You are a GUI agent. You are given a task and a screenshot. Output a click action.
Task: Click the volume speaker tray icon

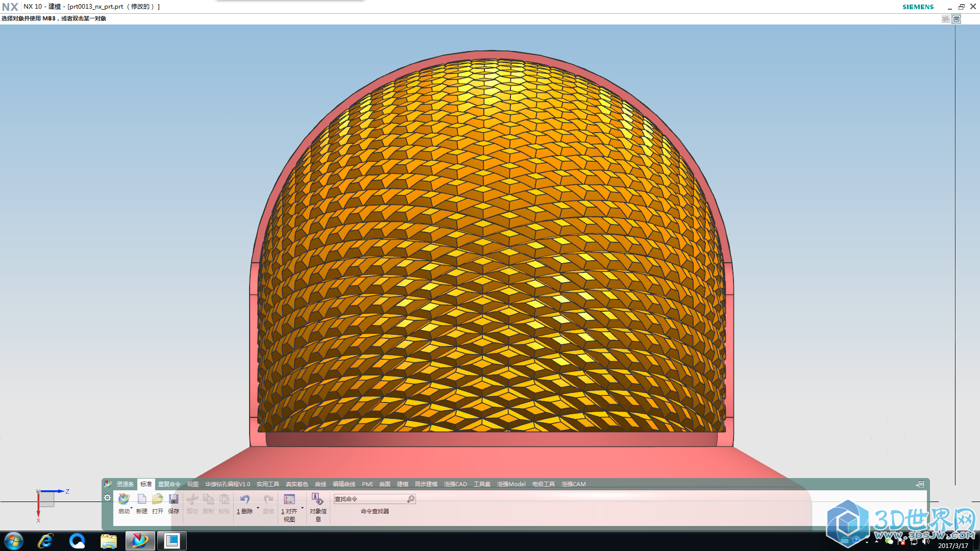(x=925, y=541)
